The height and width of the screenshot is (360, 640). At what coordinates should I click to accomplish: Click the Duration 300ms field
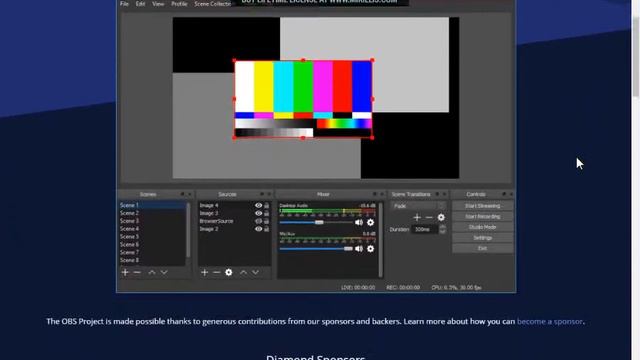pos(425,229)
